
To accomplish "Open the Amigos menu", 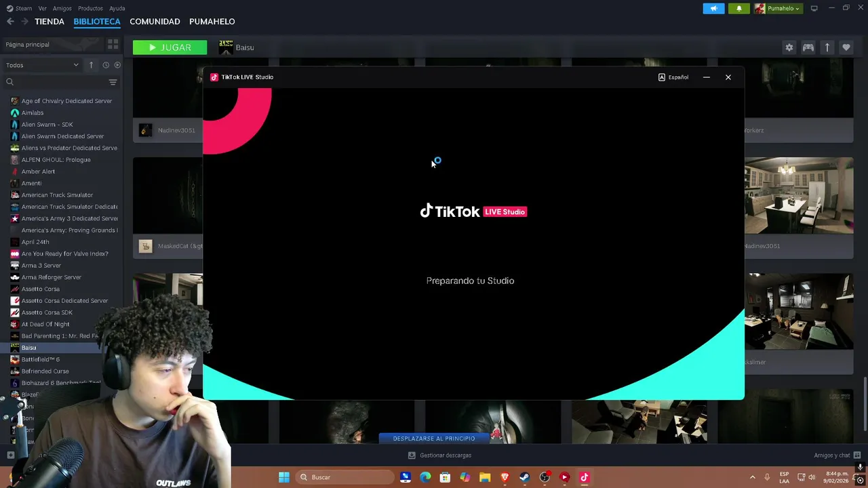I will tap(62, 8).
